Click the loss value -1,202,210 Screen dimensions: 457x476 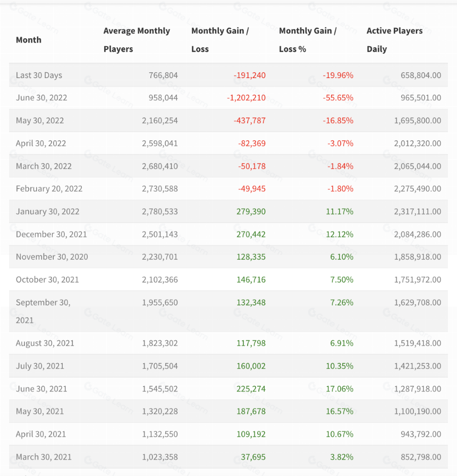pyautogui.click(x=246, y=98)
